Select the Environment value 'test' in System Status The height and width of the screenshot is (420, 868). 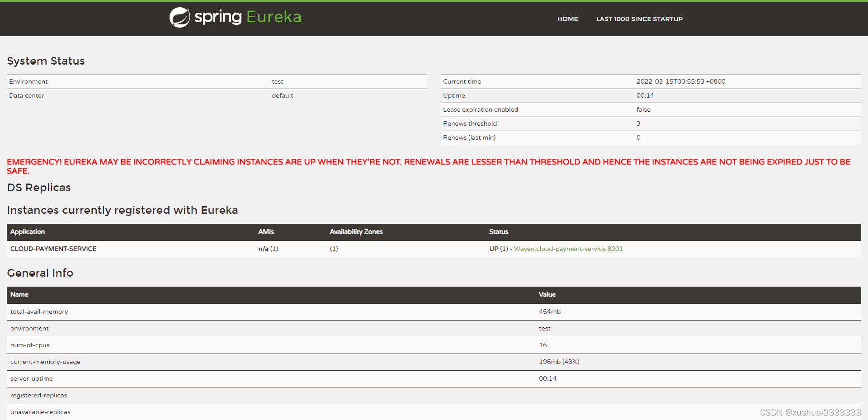[x=278, y=81]
